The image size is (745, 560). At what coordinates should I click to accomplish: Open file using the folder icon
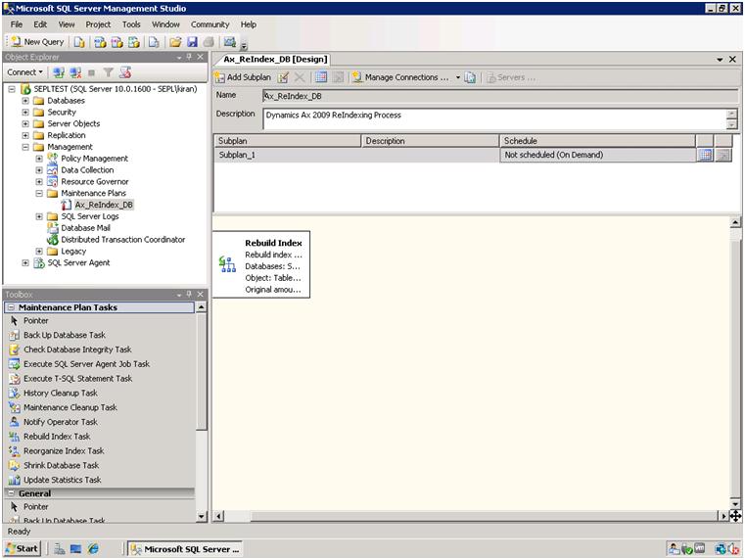[x=175, y=42]
